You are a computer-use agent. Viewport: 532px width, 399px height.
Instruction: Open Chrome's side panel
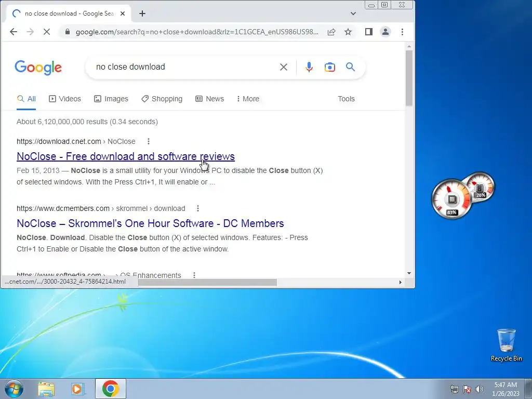pyautogui.click(x=369, y=32)
